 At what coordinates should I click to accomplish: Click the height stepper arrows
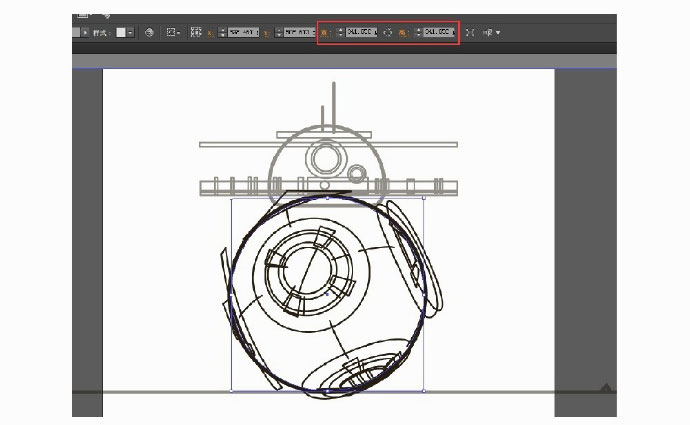418,32
